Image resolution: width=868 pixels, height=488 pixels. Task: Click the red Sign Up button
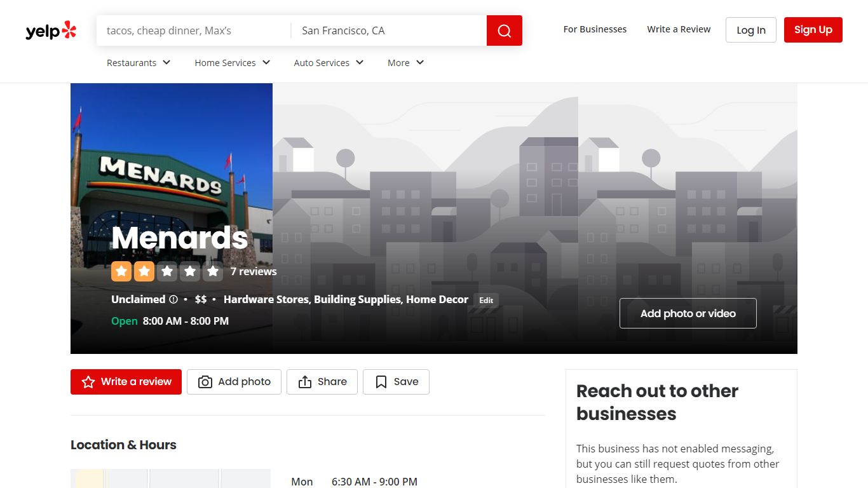pos(813,30)
